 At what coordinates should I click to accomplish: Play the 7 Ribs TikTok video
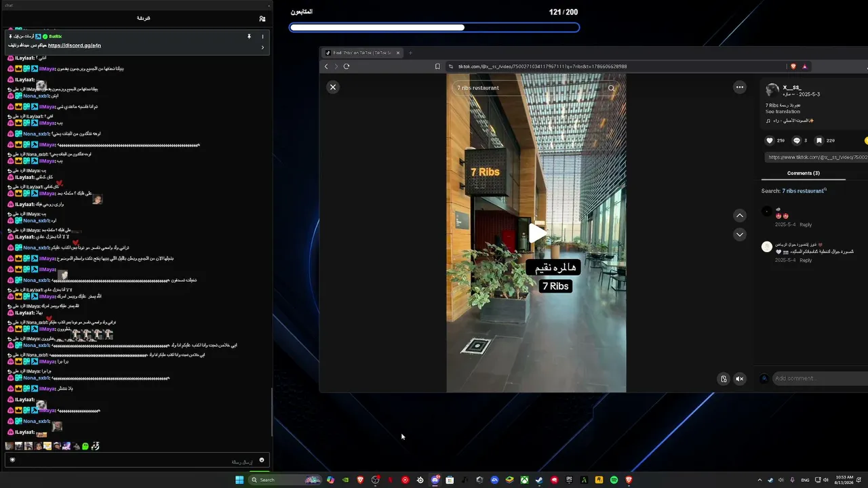[x=537, y=234]
